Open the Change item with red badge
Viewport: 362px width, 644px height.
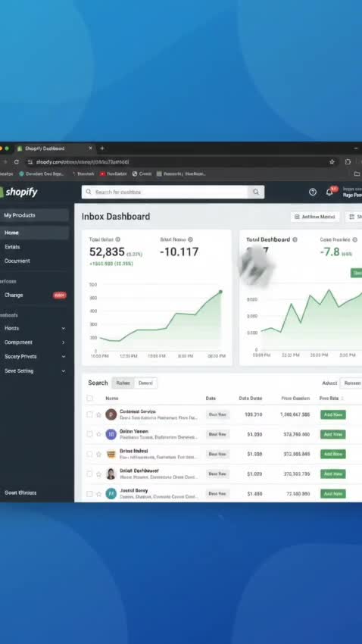(x=35, y=295)
